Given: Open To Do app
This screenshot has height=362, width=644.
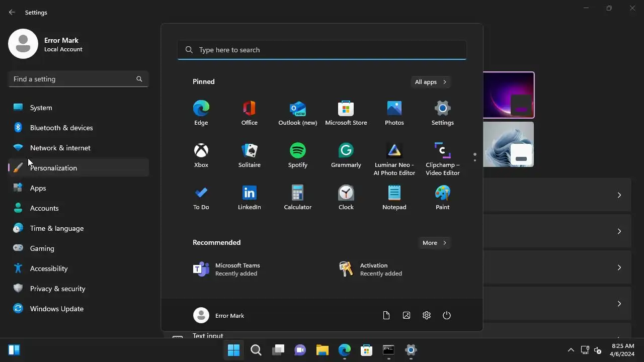Looking at the screenshot, I should click(x=201, y=198).
